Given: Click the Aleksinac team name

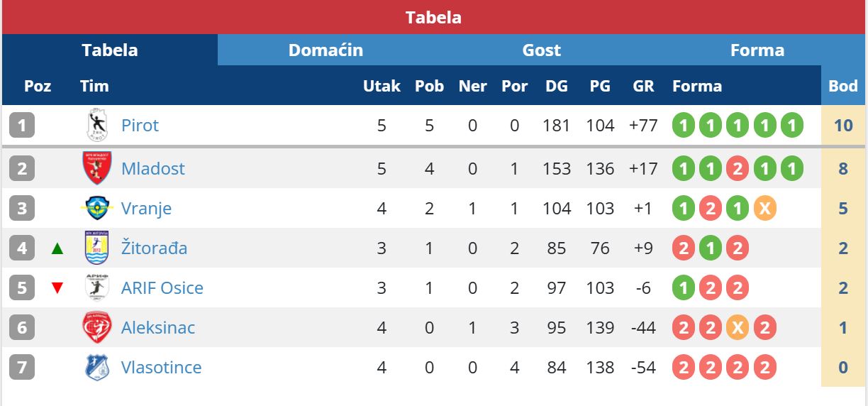Looking at the screenshot, I should pyautogui.click(x=157, y=327).
